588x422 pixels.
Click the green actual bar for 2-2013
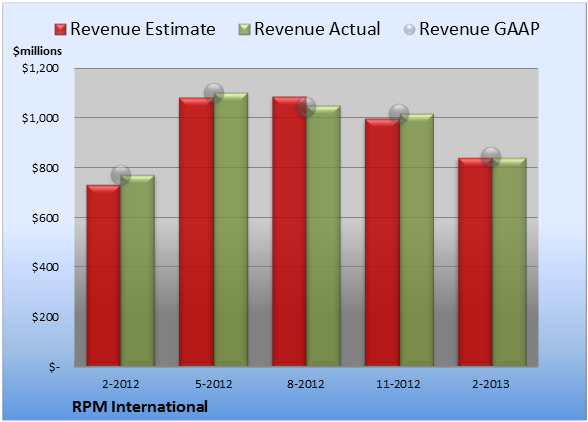click(510, 262)
